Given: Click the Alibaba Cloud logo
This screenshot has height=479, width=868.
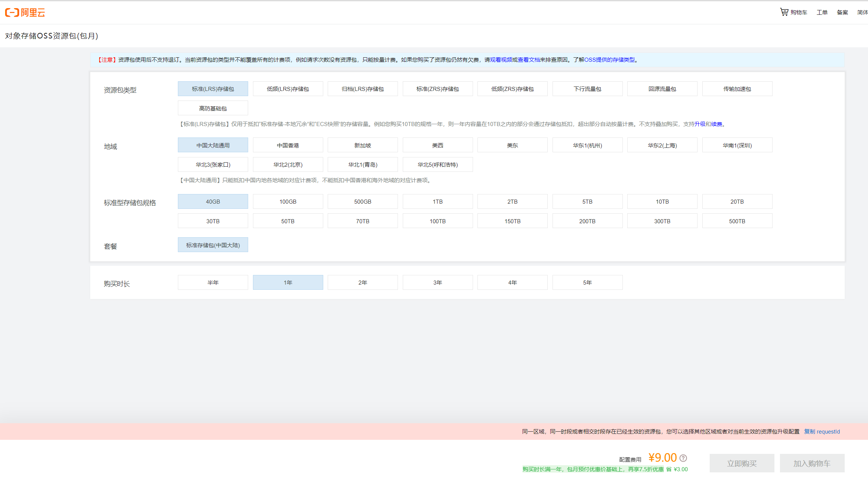Looking at the screenshot, I should pos(25,13).
